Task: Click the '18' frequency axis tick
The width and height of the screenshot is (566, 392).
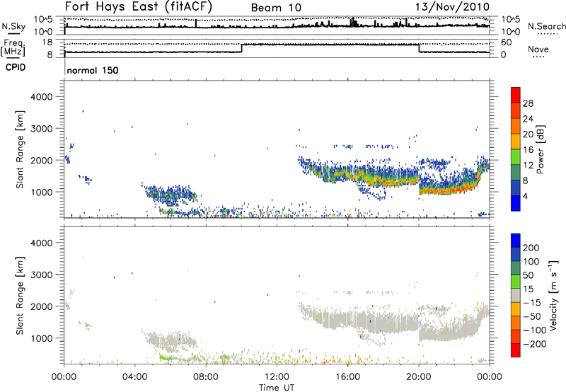Action: [47, 42]
